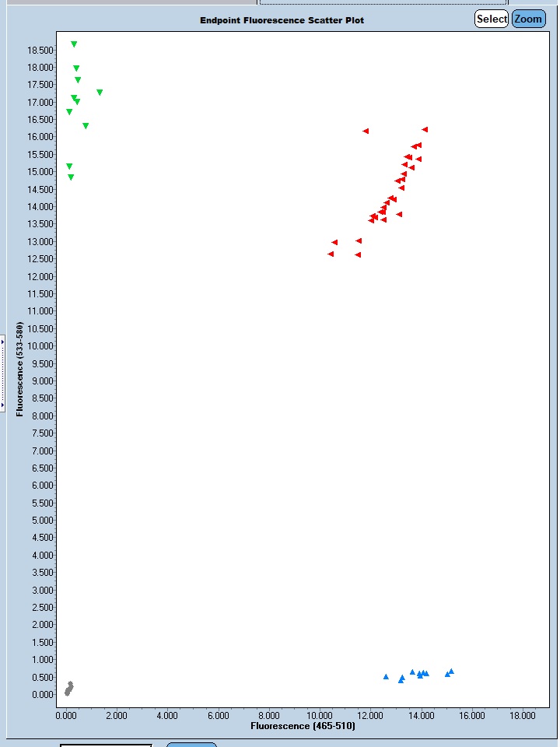560x747 pixels.
Task: Click the Select button above the plot
Action: [x=491, y=19]
